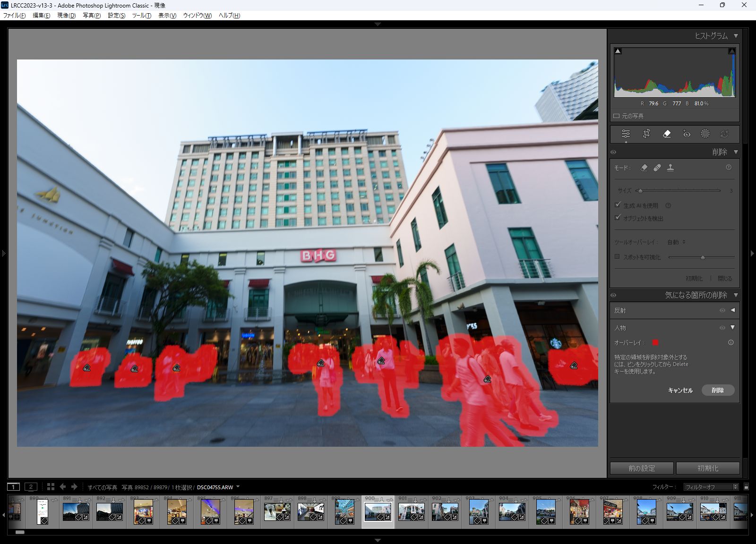This screenshot has width=756, height=544.
Task: Click the キャンセル button
Action: [680, 390]
